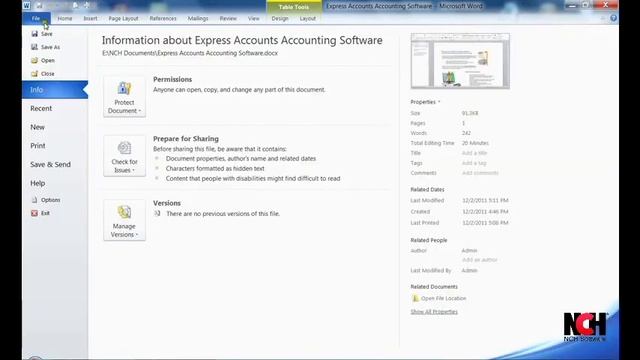640x360 pixels.
Task: Click the document preview thumbnail
Action: [460, 61]
